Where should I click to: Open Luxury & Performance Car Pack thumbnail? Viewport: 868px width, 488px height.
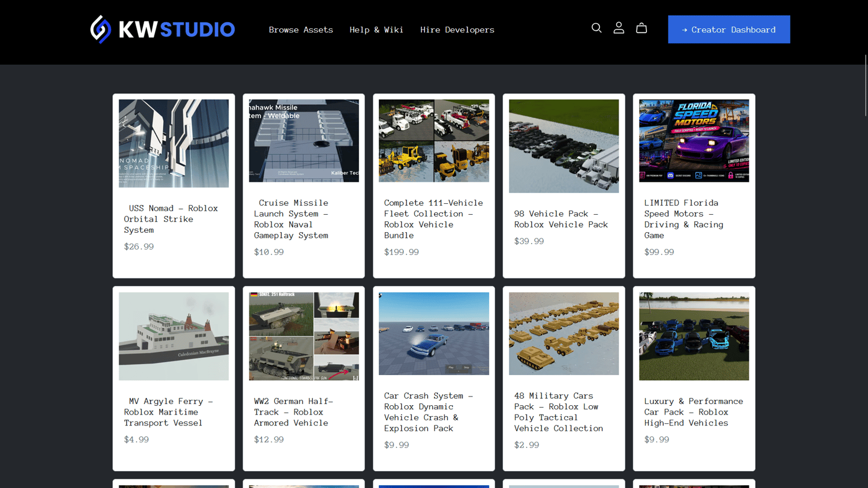click(694, 336)
